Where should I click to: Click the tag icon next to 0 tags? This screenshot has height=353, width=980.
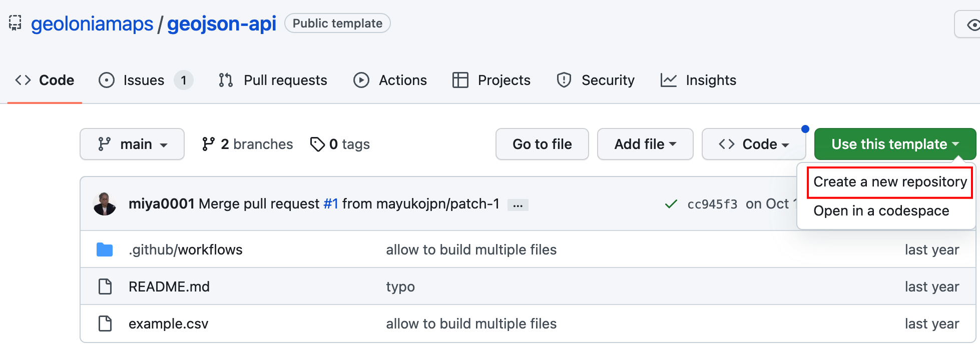pyautogui.click(x=317, y=144)
